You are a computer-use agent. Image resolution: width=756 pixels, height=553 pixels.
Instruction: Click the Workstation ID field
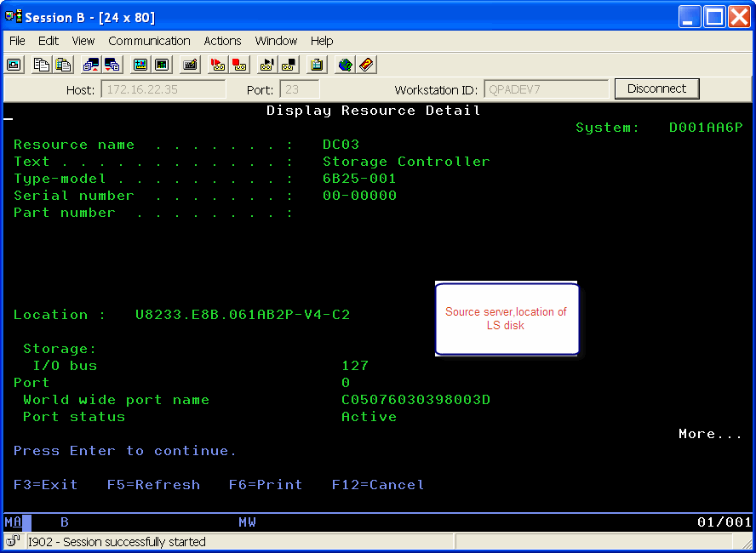[x=546, y=89]
